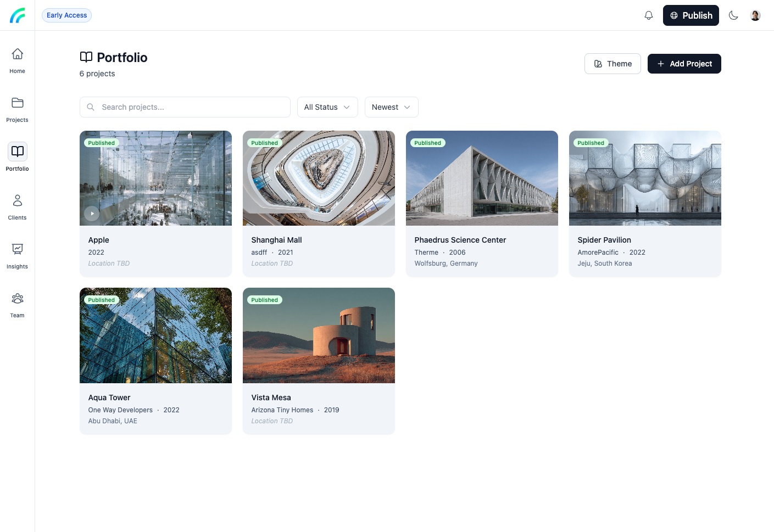
Task: Play the video on Apple project thumbnail
Action: (x=92, y=214)
